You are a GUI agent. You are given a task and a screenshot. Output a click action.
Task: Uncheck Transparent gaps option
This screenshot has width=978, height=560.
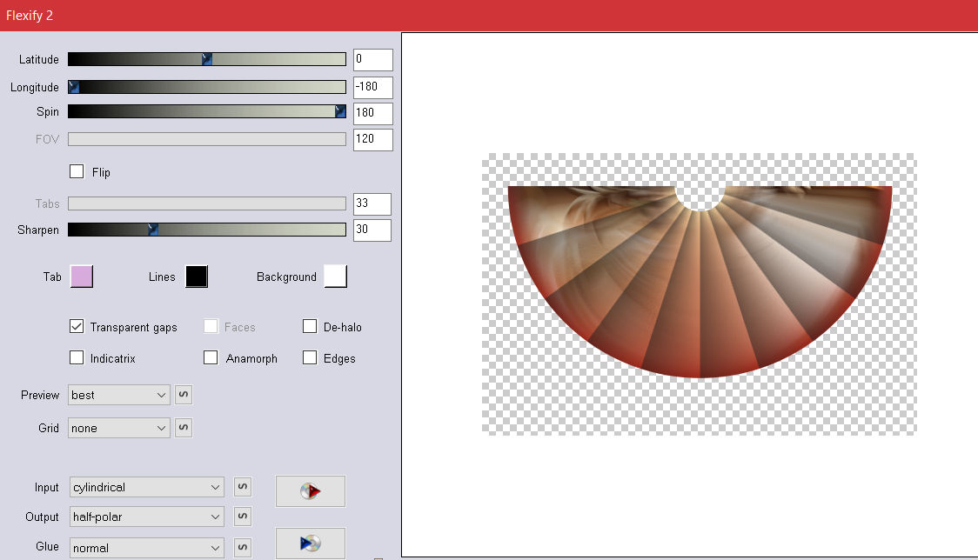coord(77,327)
